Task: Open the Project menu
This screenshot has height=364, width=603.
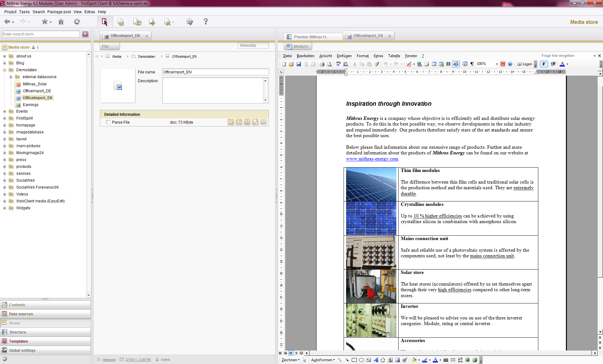Action: tap(10, 12)
